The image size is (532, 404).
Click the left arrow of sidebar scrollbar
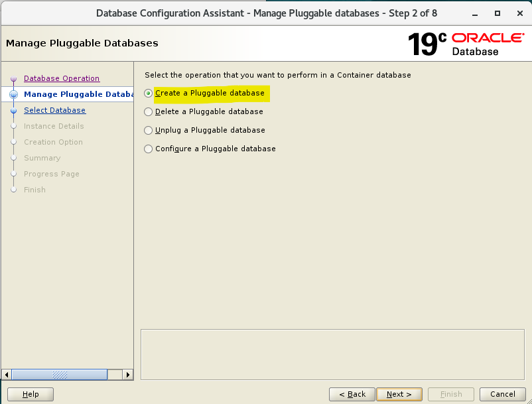coord(7,375)
